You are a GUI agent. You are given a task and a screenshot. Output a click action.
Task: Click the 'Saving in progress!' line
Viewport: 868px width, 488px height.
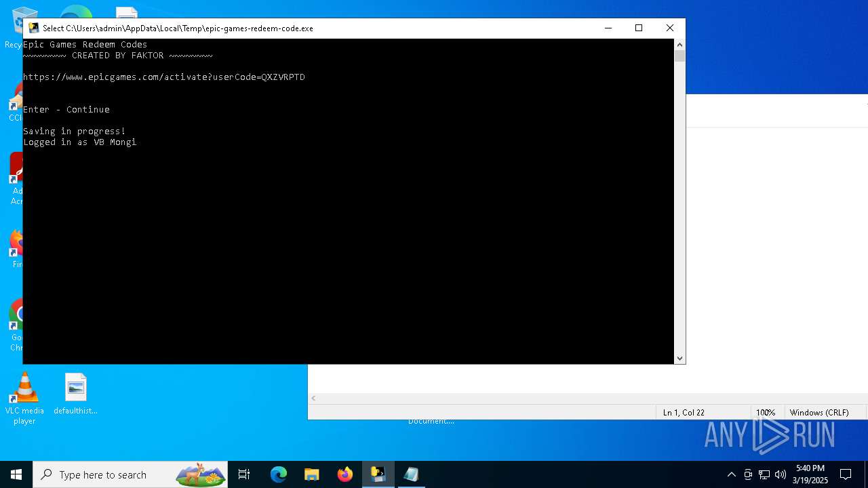[x=75, y=131]
